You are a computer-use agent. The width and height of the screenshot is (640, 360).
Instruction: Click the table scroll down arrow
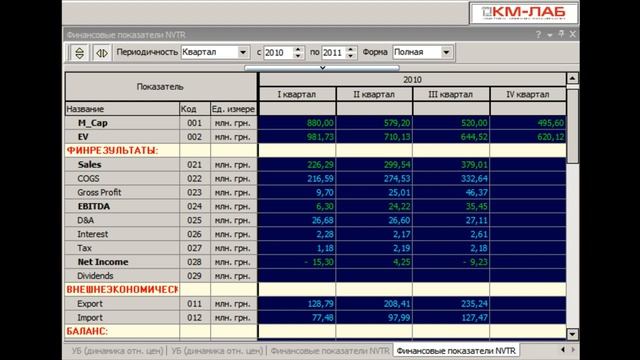pos(572,334)
